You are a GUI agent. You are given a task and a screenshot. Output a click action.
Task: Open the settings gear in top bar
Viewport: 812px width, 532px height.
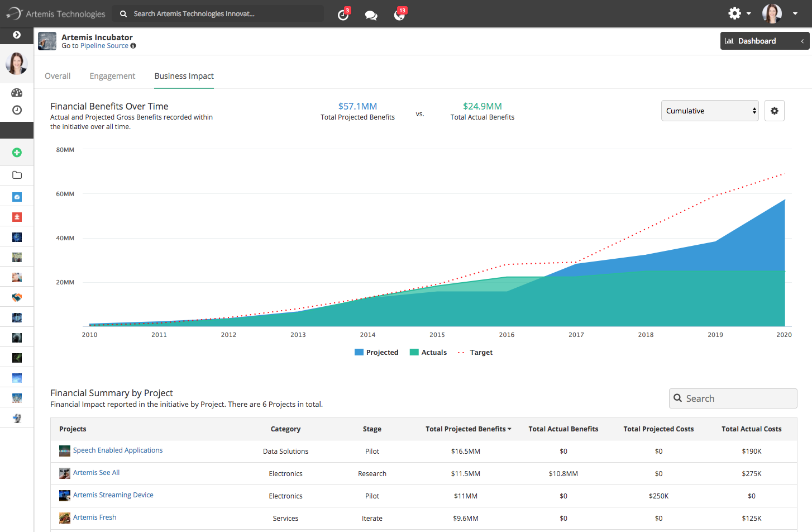[x=735, y=13]
